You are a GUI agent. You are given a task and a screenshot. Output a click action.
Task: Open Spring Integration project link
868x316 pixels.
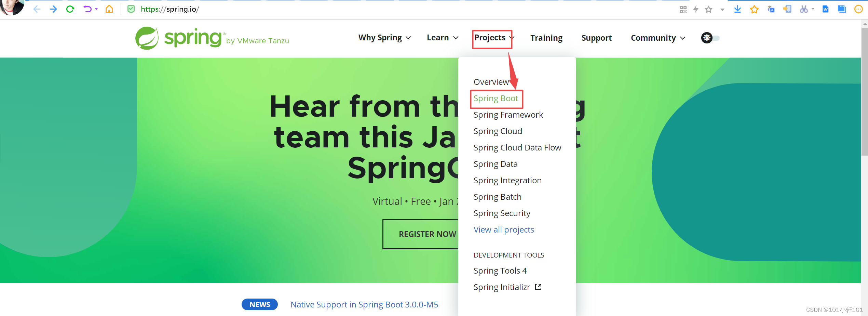pyautogui.click(x=507, y=181)
